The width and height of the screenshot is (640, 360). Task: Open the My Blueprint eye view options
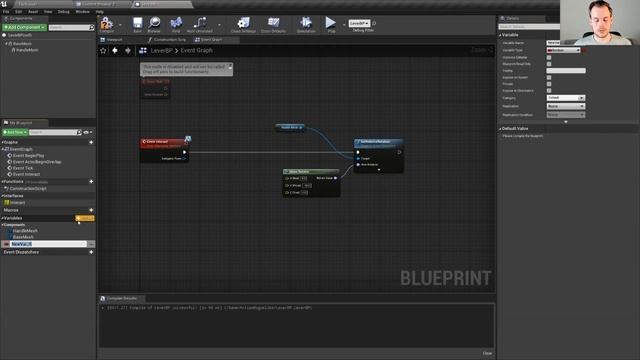tap(87, 132)
